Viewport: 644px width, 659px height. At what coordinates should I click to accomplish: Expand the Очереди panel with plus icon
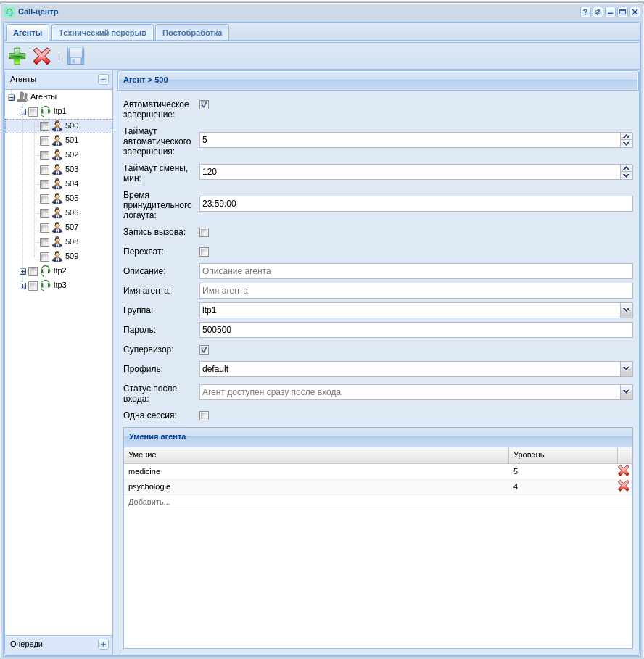[103, 644]
